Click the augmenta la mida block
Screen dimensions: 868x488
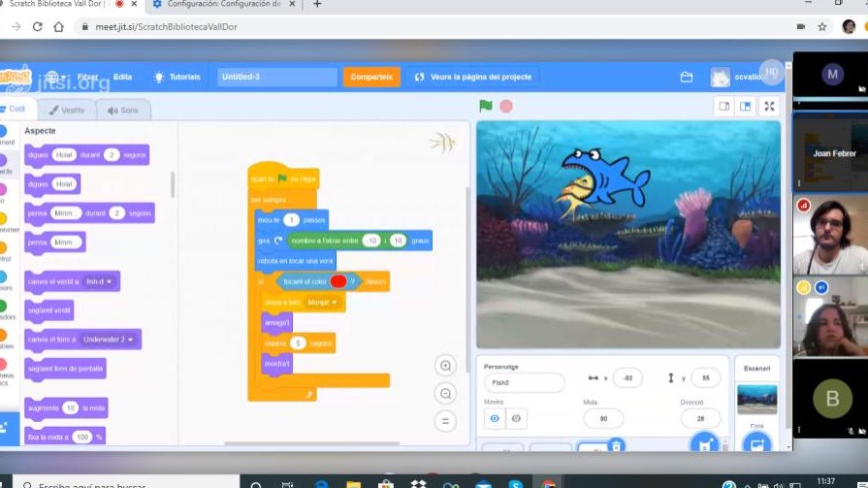click(66, 408)
